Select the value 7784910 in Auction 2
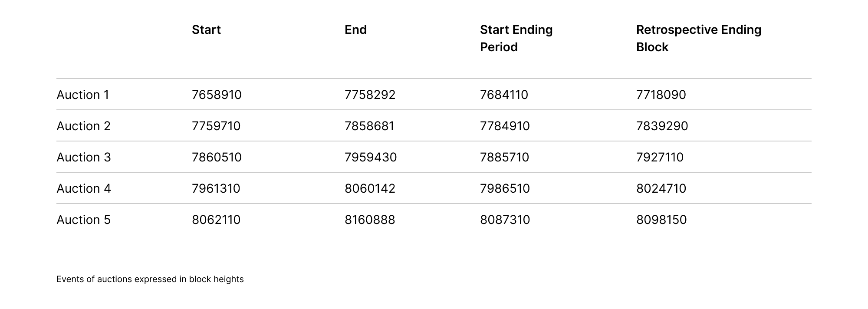The height and width of the screenshot is (309, 868). pyautogui.click(x=505, y=126)
